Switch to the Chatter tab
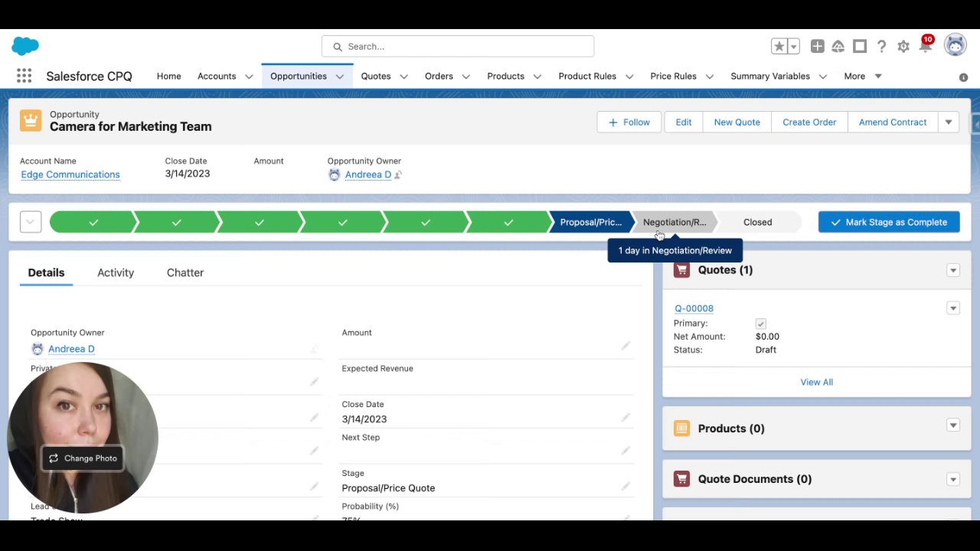This screenshot has height=551, width=980. [185, 272]
